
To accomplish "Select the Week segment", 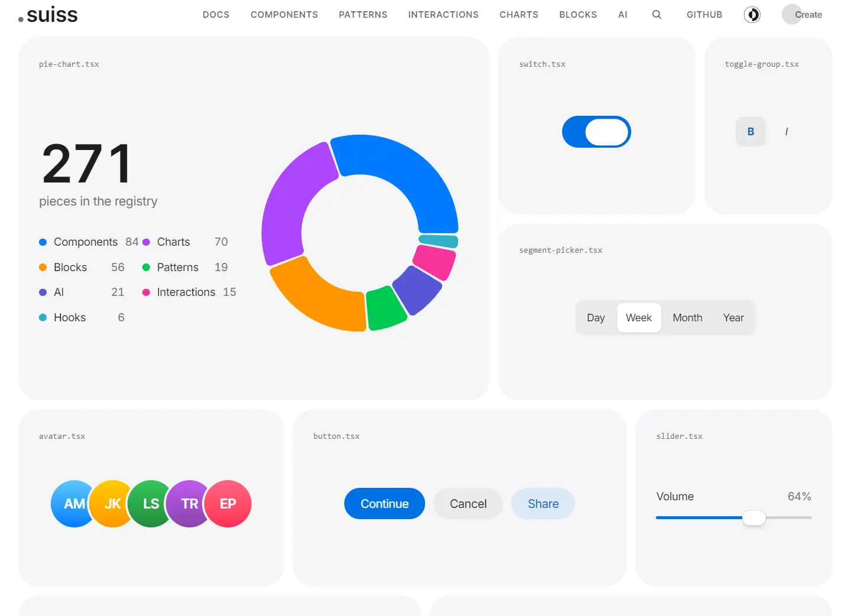I will pyautogui.click(x=639, y=318).
